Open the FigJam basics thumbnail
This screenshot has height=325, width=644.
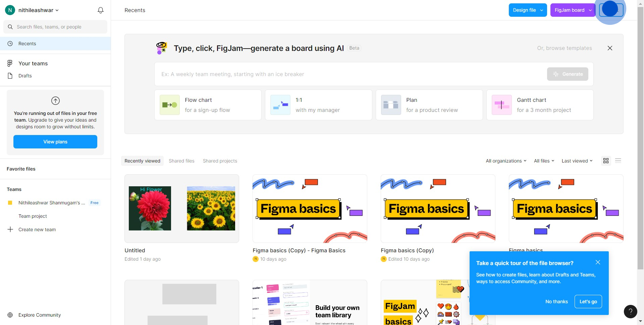[x=425, y=302]
